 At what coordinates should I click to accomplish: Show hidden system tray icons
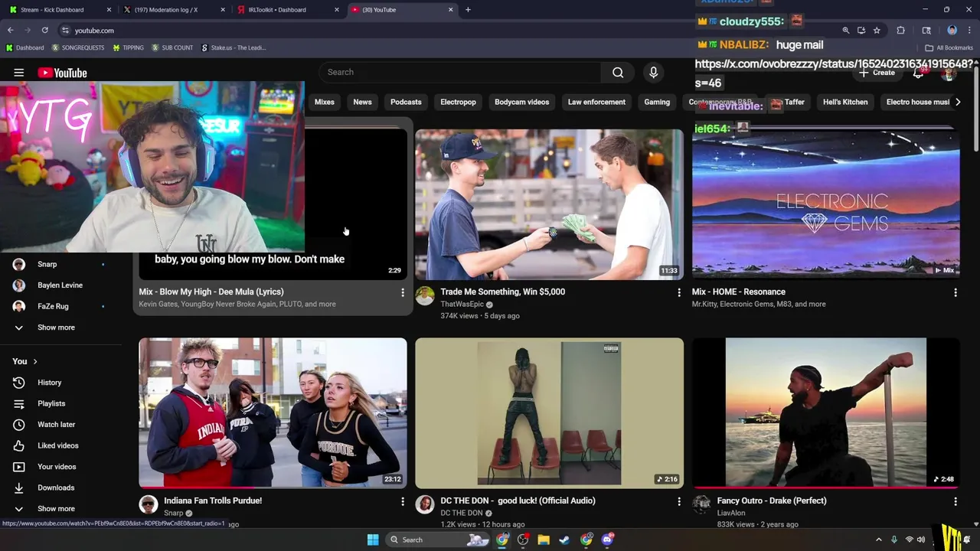(x=878, y=540)
